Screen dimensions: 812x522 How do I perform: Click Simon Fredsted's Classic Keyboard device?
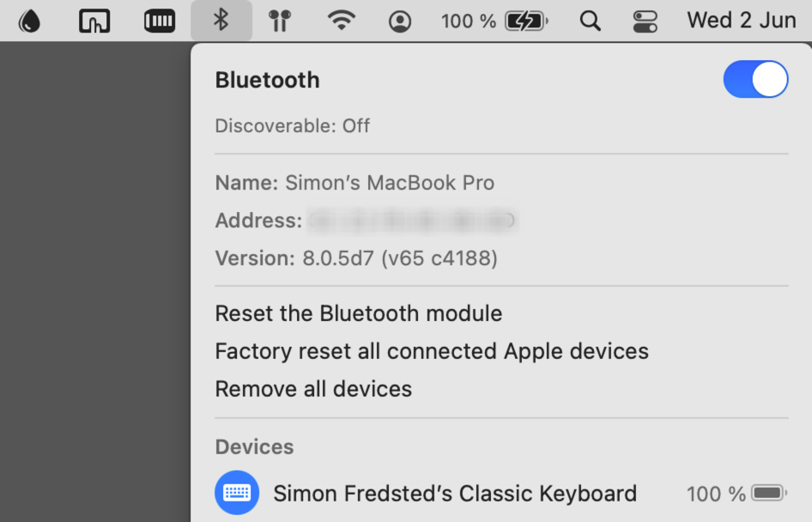(x=455, y=494)
